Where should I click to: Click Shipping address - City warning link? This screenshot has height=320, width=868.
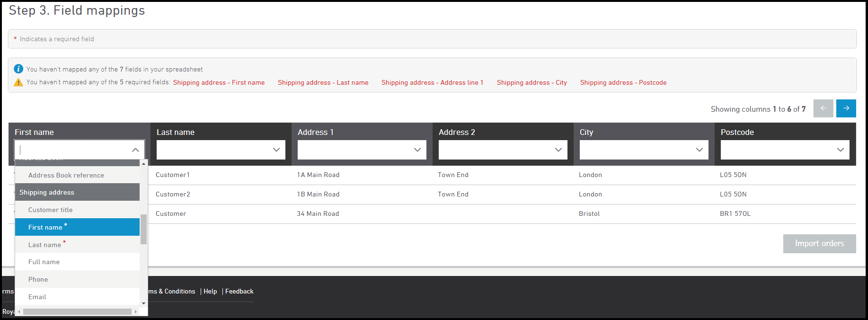pyautogui.click(x=532, y=82)
